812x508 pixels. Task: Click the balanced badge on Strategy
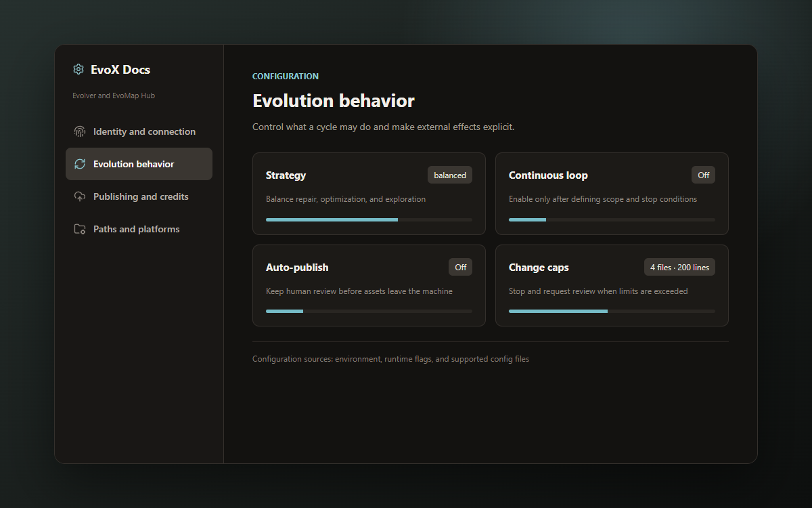click(450, 175)
